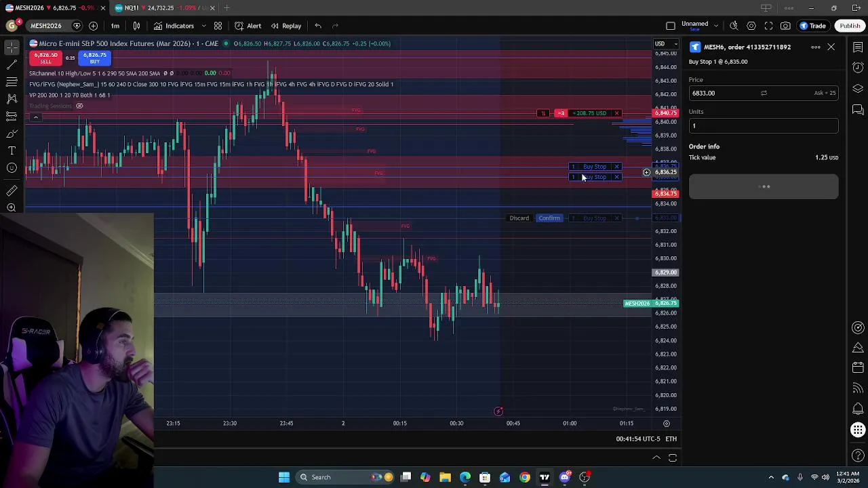Show hidden system tray icons
The height and width of the screenshot is (488, 868).
[x=771, y=477]
